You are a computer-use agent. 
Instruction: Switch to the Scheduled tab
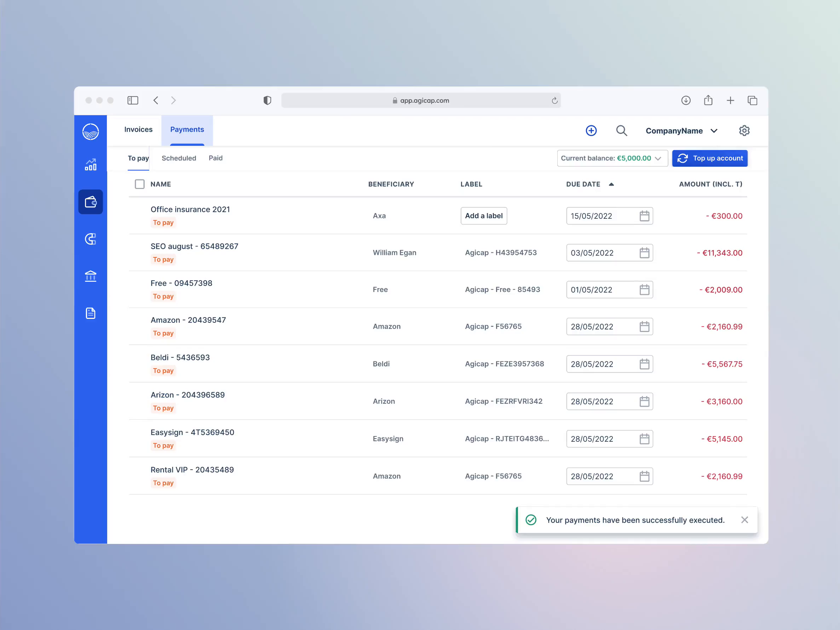(179, 158)
